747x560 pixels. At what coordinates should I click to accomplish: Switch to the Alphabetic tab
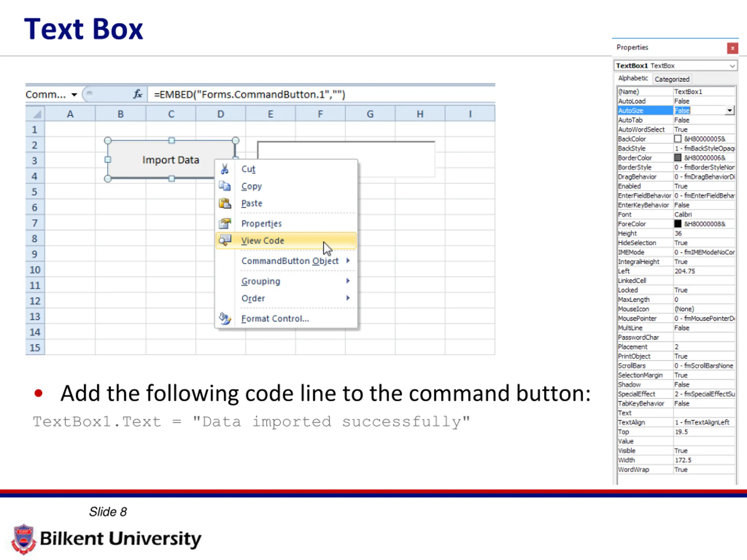click(x=633, y=78)
